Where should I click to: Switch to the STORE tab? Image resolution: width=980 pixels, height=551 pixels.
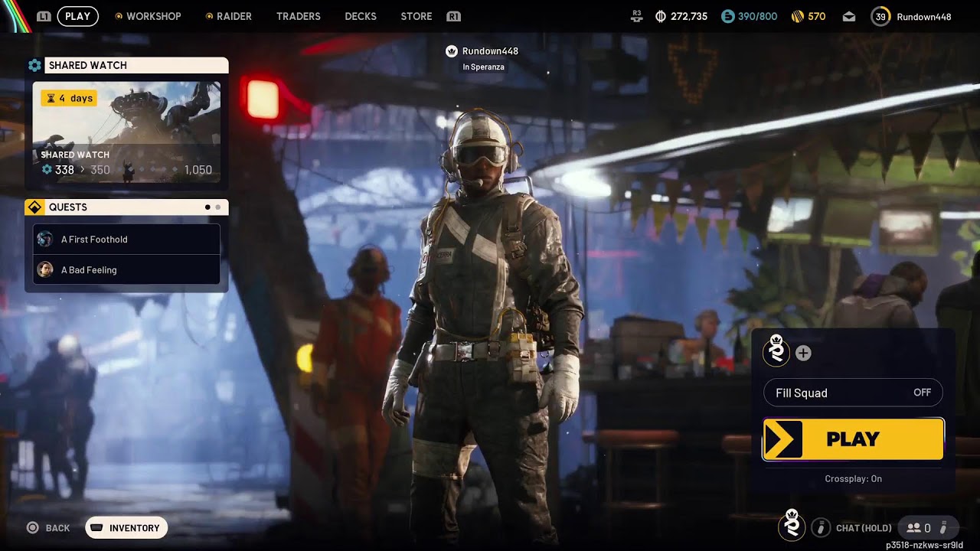(x=416, y=16)
